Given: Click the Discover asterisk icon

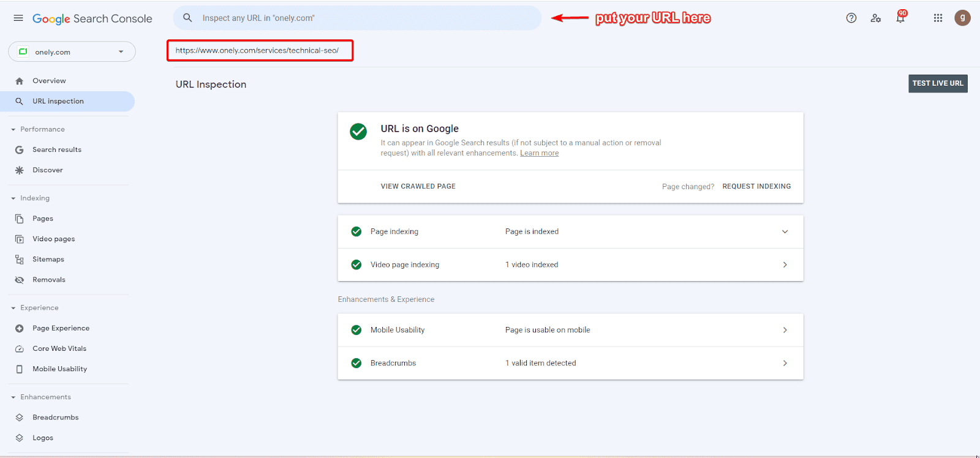Looking at the screenshot, I should pyautogui.click(x=20, y=170).
